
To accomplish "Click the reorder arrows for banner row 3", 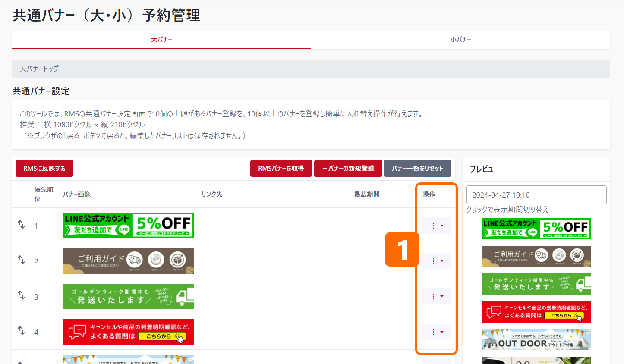I will tap(21, 295).
